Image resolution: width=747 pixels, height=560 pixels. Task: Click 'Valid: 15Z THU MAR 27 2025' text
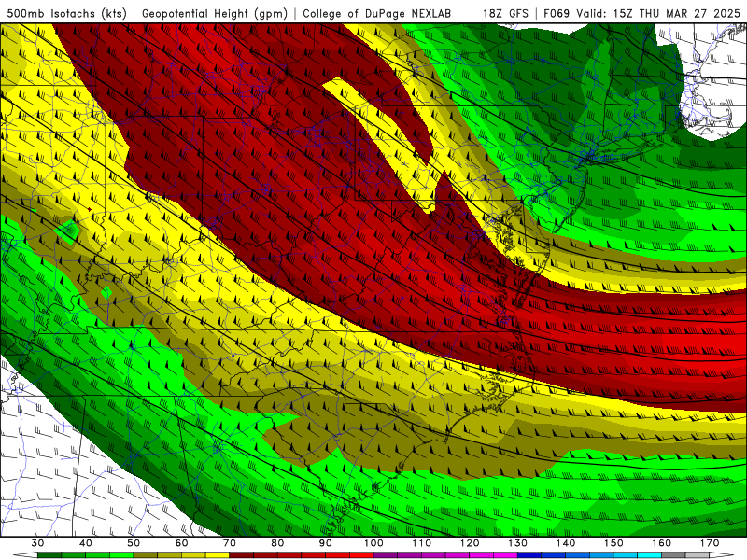pyautogui.click(x=658, y=13)
